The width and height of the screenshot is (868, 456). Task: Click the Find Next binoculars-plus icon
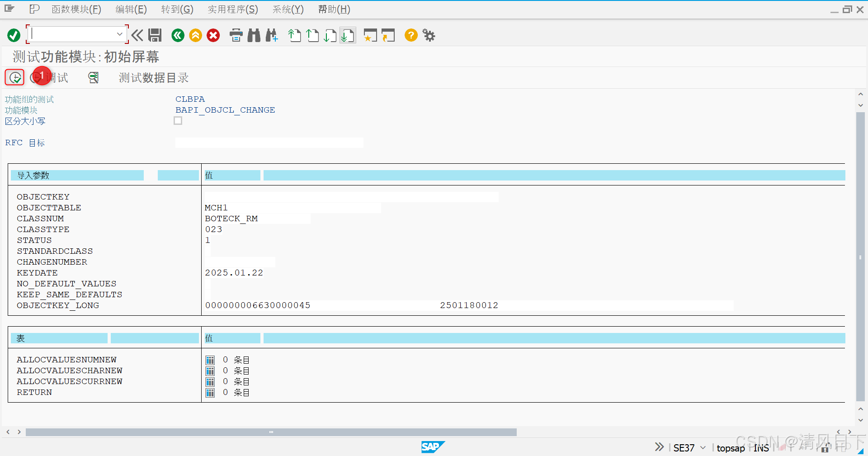click(x=272, y=35)
